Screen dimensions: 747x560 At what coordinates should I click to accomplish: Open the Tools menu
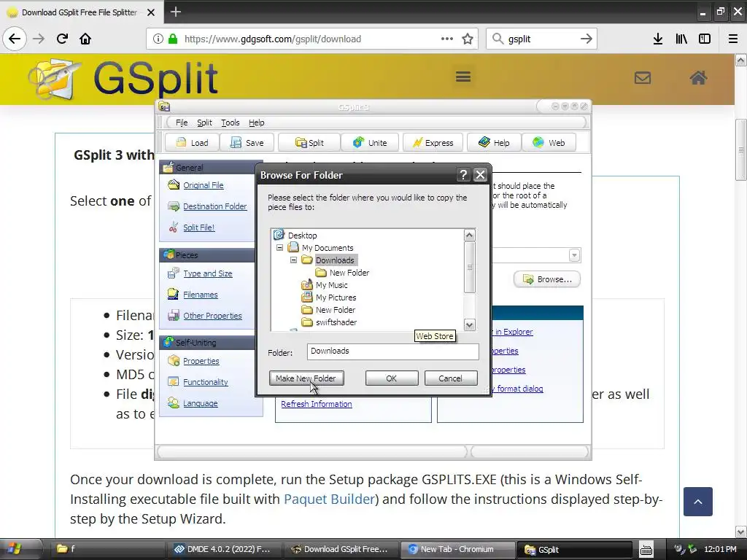click(x=230, y=122)
